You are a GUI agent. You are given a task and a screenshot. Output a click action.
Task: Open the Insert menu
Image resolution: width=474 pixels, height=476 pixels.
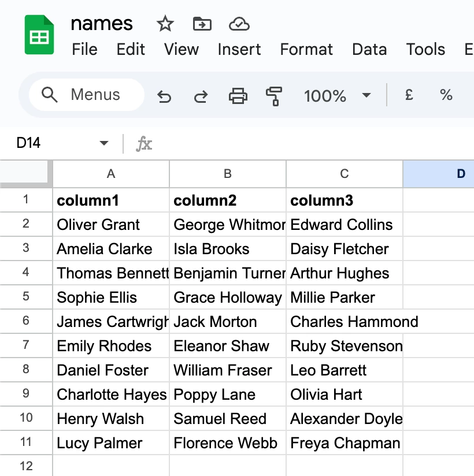pyautogui.click(x=239, y=49)
